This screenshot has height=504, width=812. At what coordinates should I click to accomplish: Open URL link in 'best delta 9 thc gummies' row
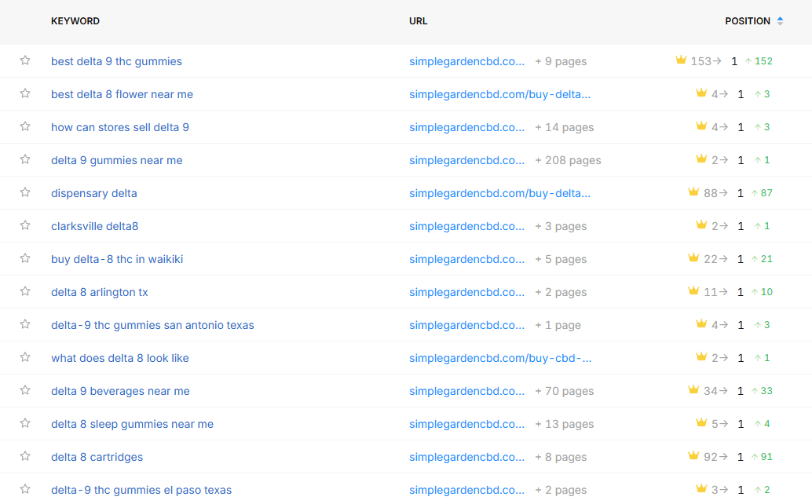pos(466,61)
